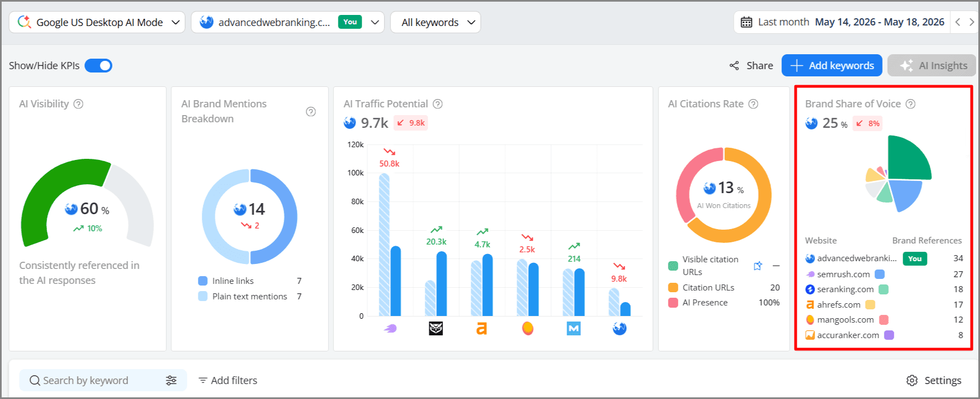Viewport: 980px width, 399px height.
Task: Toggle the Show/Hide KPIs switch
Action: (x=99, y=66)
